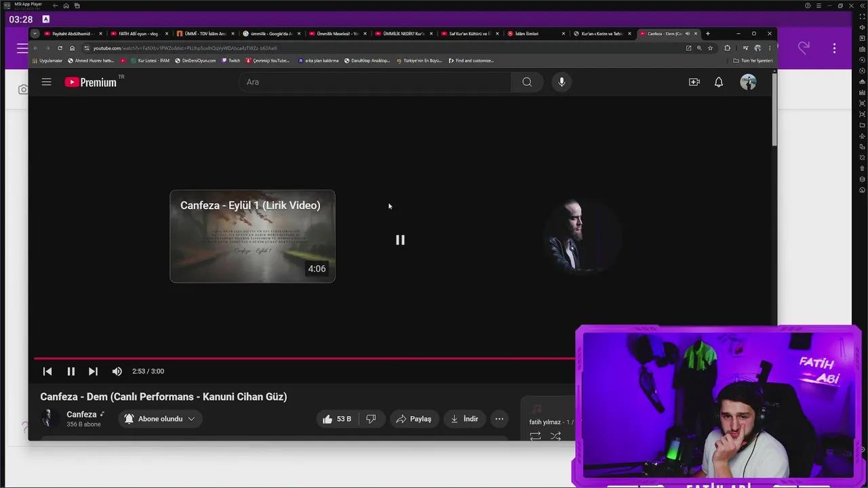Open Chrome home button
Image resolution: width=868 pixels, height=488 pixels.
72,48
